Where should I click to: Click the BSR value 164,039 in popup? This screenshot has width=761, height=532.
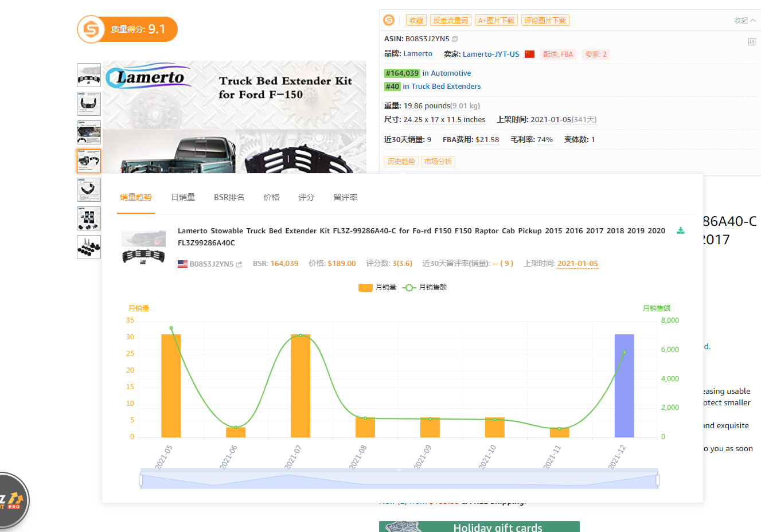tap(284, 264)
